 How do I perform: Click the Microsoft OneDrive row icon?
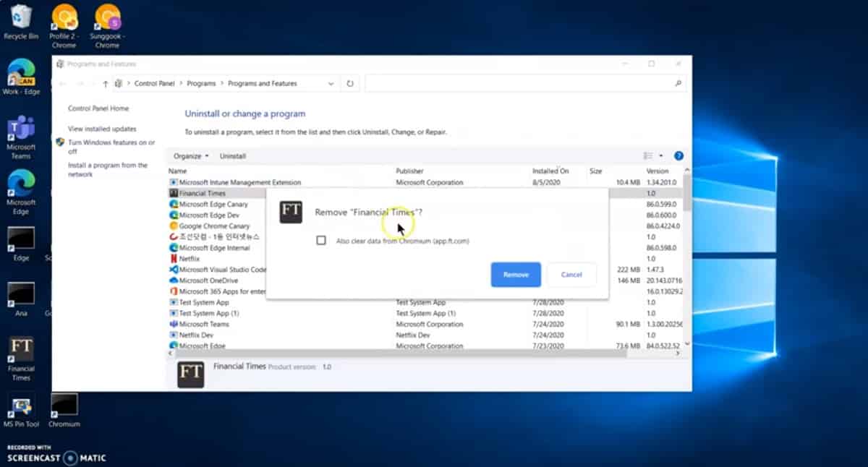tap(174, 280)
